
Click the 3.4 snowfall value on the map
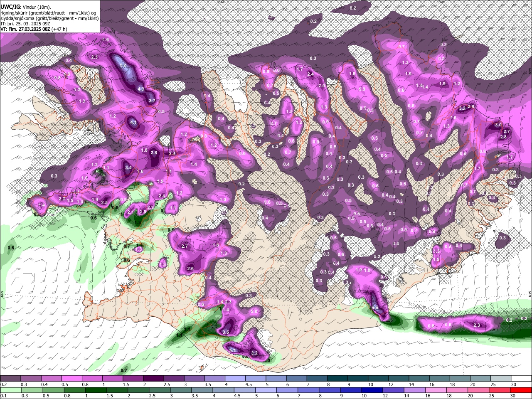click(x=128, y=167)
